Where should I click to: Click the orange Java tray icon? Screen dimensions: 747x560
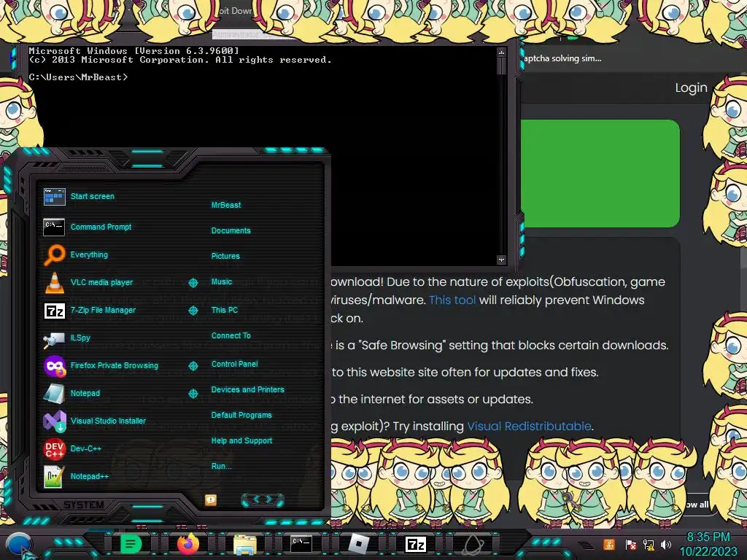[x=609, y=544]
